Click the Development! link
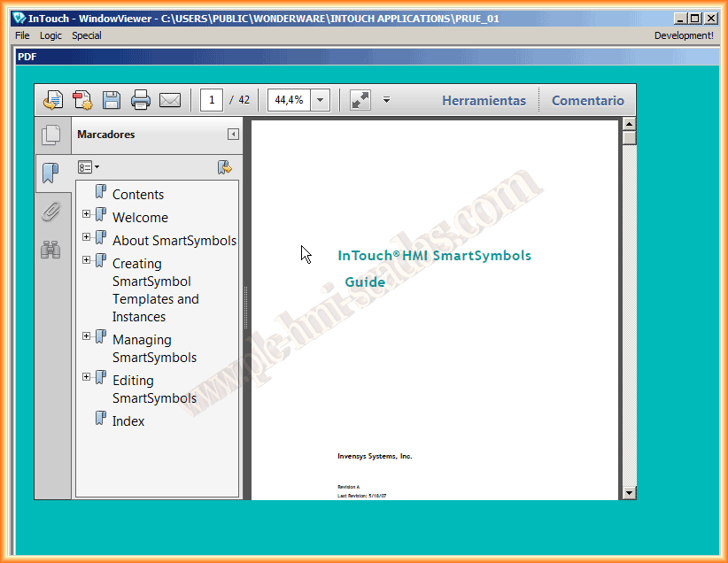 pos(683,35)
